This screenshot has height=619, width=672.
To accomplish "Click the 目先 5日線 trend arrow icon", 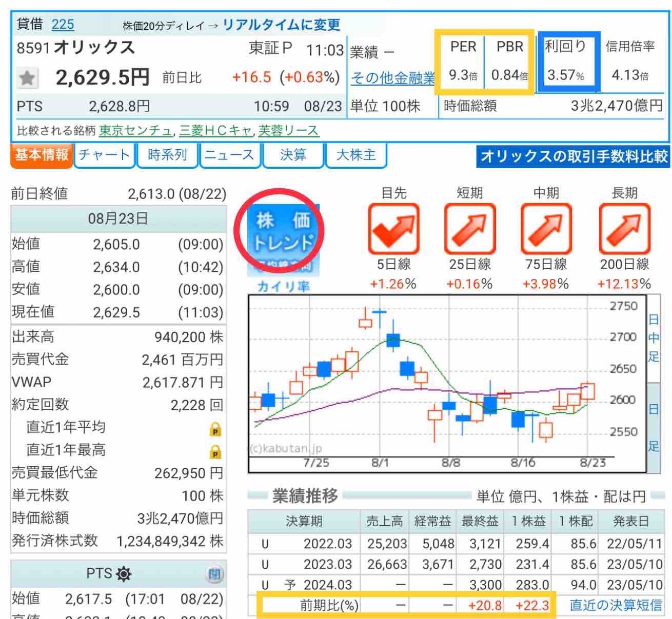I will tap(394, 229).
